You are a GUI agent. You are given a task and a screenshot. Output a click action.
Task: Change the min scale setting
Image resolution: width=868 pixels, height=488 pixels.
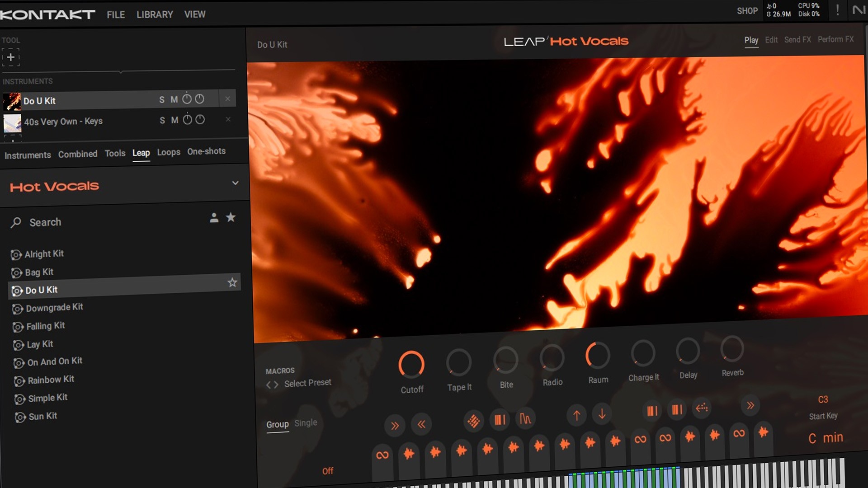(x=833, y=438)
